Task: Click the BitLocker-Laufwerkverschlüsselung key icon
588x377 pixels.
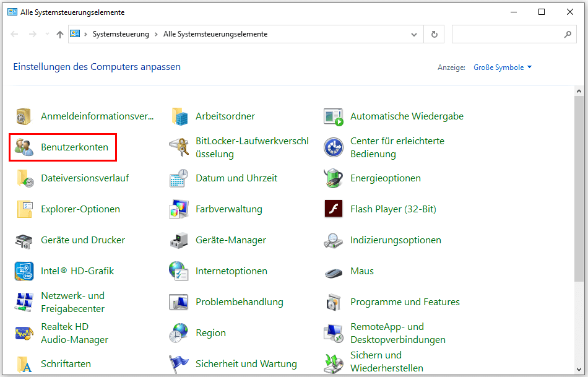Action: point(178,147)
